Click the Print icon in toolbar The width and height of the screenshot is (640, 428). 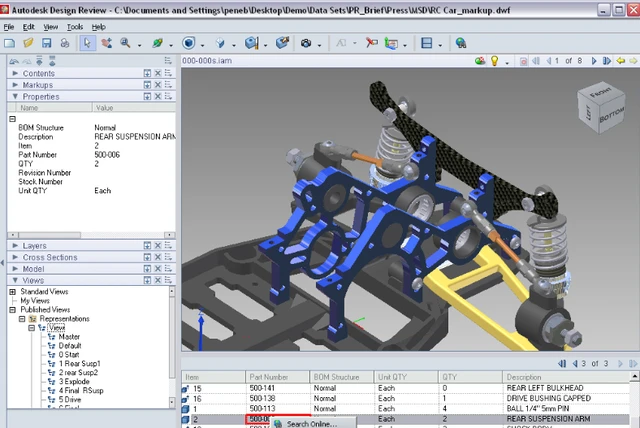point(63,44)
